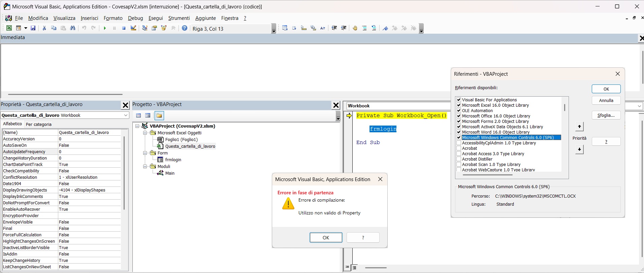Image resolution: width=644 pixels, height=273 pixels.
Task: Click the View Microsoft Excel icon
Action: click(9, 28)
